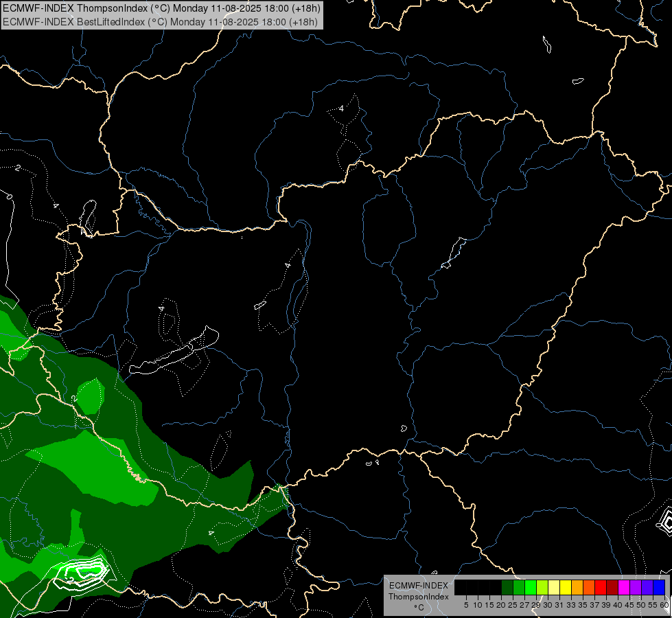Click legend tick value 5
This screenshot has width=672, height=618.
466,605
